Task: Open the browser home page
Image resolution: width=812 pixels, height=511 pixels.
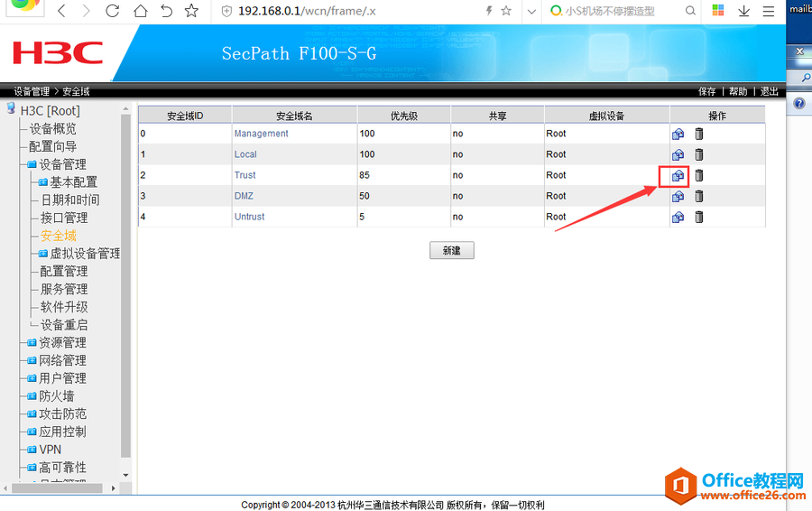Action: pos(141,10)
